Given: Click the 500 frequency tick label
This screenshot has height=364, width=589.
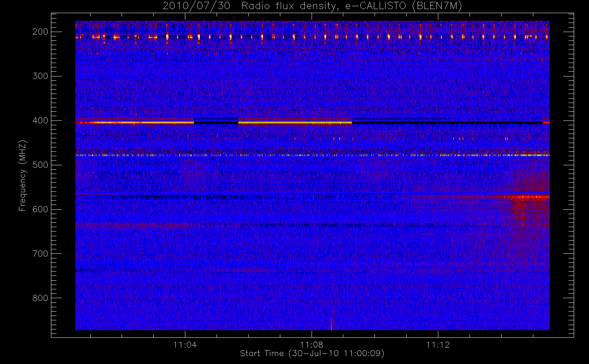Looking at the screenshot, I should [40, 165].
